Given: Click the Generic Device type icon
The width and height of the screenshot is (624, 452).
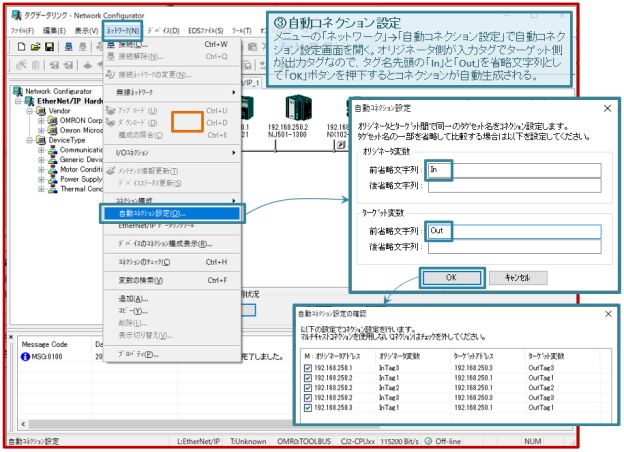Looking at the screenshot, I should tap(53, 160).
